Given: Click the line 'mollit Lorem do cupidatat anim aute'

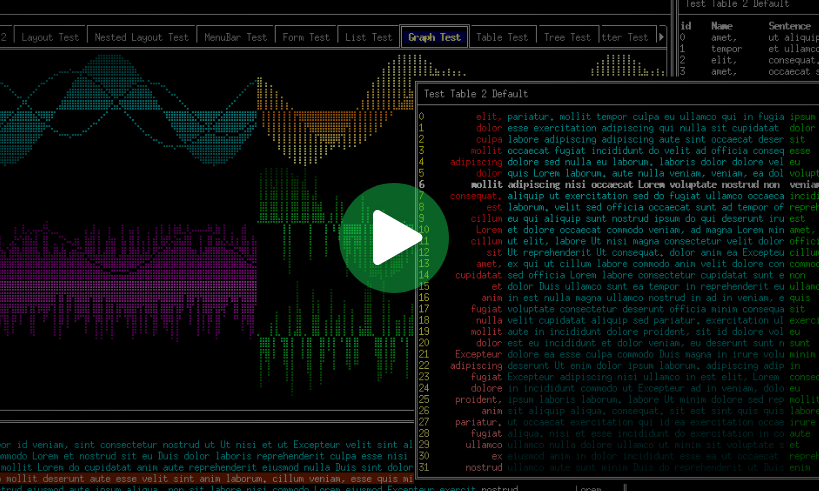Looking at the screenshot, I should point(207,467).
